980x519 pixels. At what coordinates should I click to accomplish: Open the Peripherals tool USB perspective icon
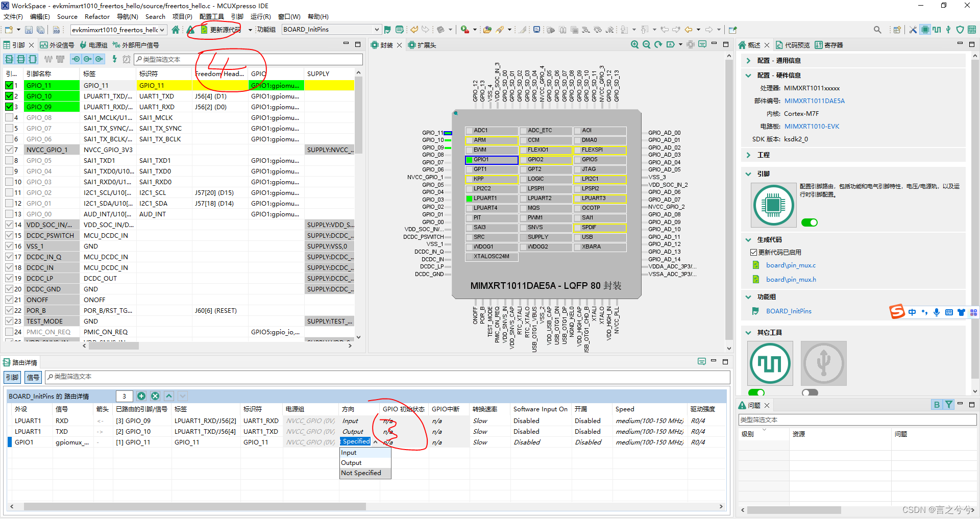click(948, 30)
